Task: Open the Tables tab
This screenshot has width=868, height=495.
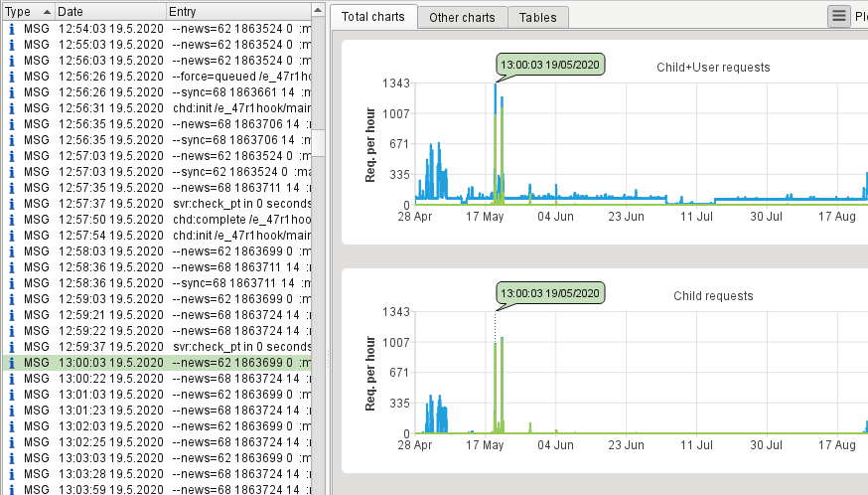Action: (x=538, y=17)
